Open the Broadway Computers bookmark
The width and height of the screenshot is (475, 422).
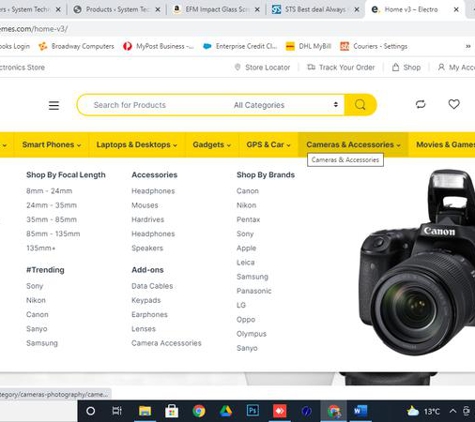[77, 46]
